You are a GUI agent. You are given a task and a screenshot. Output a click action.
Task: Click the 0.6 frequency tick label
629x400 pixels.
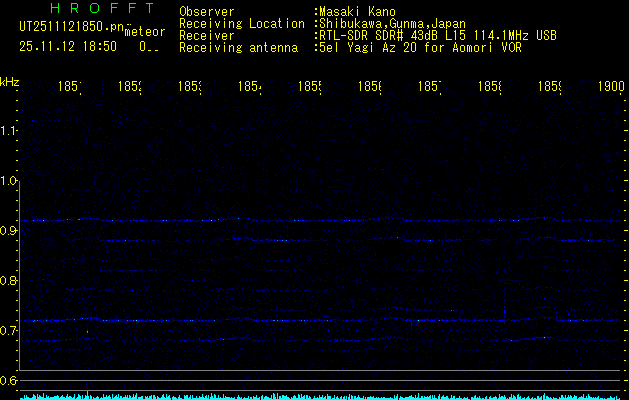[x=10, y=381]
